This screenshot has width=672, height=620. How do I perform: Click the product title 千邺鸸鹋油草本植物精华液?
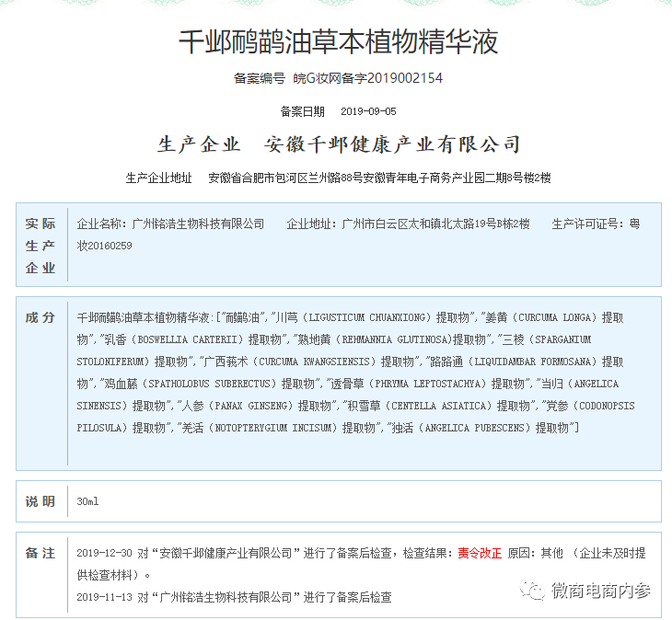[339, 42]
